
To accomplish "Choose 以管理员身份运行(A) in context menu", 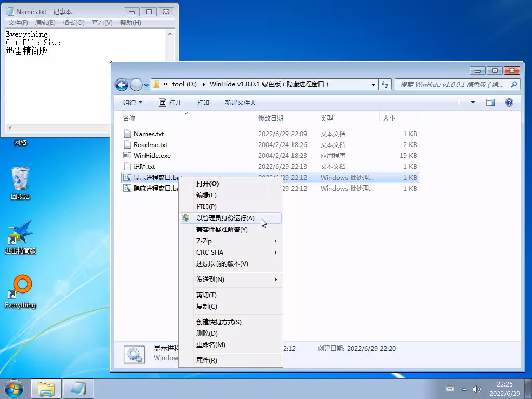I will [x=231, y=218].
